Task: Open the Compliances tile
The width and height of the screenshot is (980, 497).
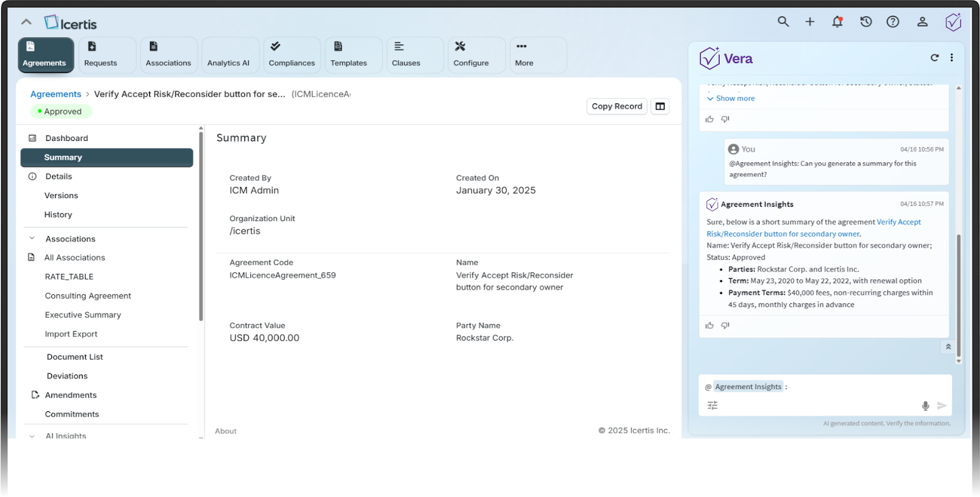Action: pos(292,55)
